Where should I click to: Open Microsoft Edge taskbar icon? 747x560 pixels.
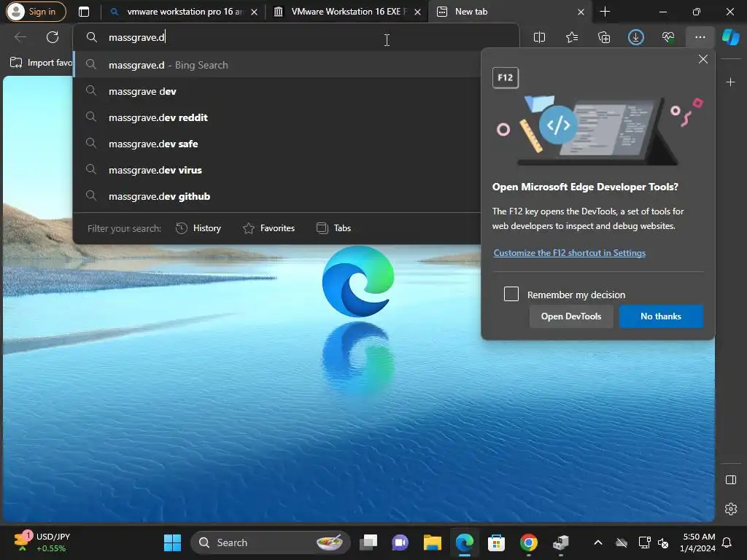click(464, 542)
